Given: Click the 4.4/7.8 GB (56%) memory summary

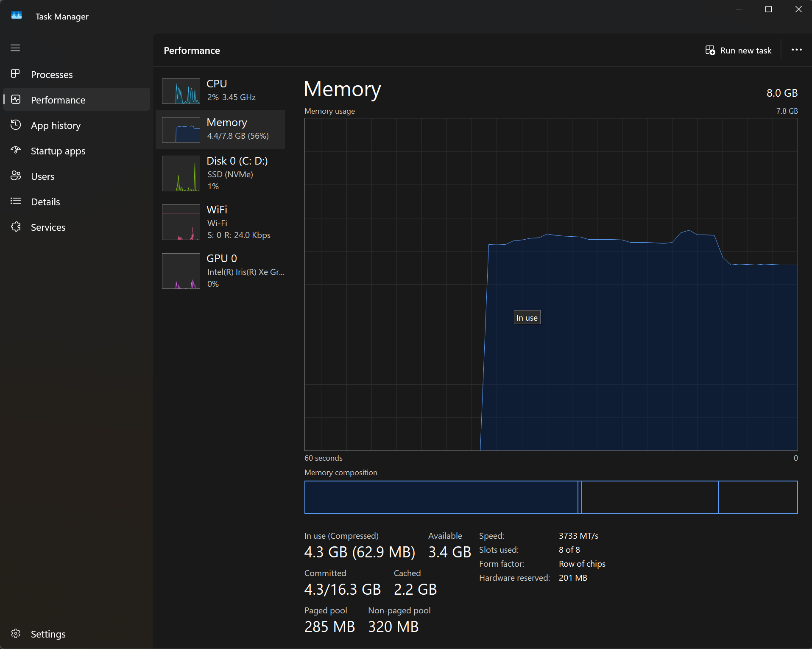Looking at the screenshot, I should [x=238, y=136].
